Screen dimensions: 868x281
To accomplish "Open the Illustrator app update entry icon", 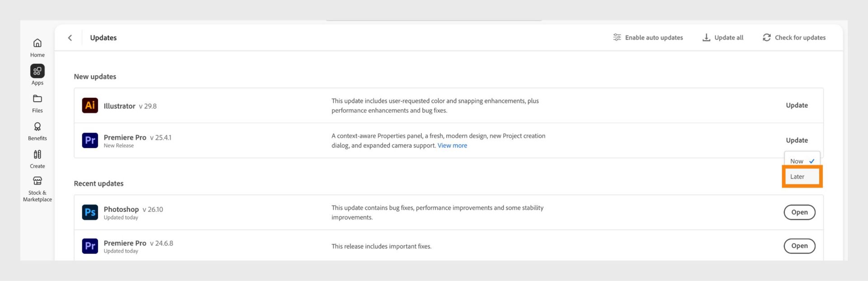I will click(90, 105).
